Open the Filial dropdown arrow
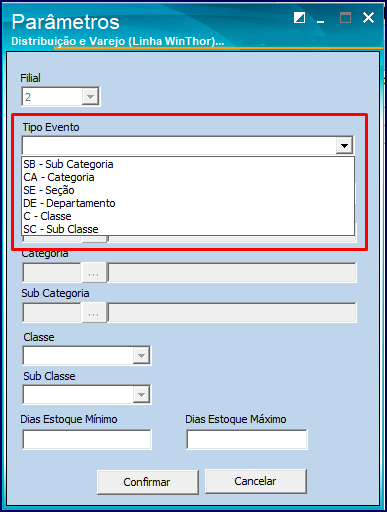Screen dimensions: 387x512 pos(90,97)
